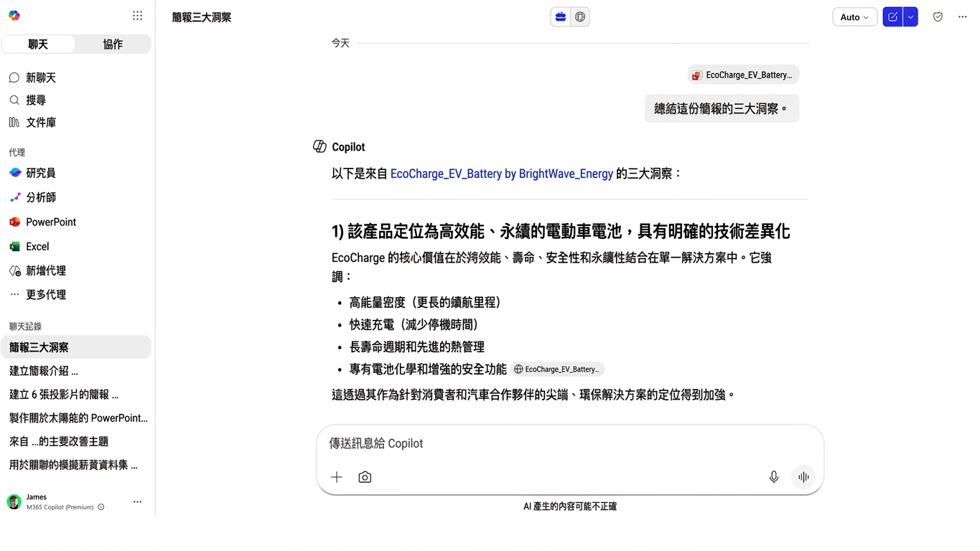This screenshot has width=980, height=551.
Task: Open chat history 簡報三大洞察
Action: (x=76, y=347)
